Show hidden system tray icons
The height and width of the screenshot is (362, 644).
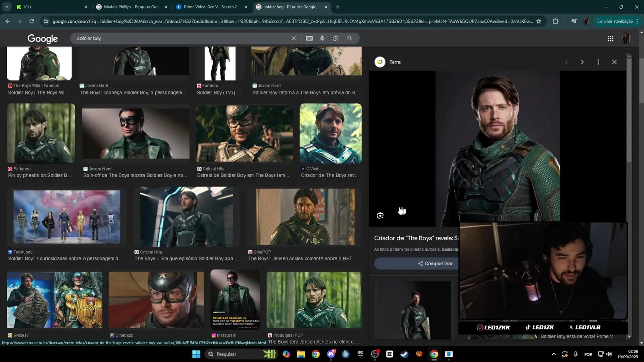554,354
